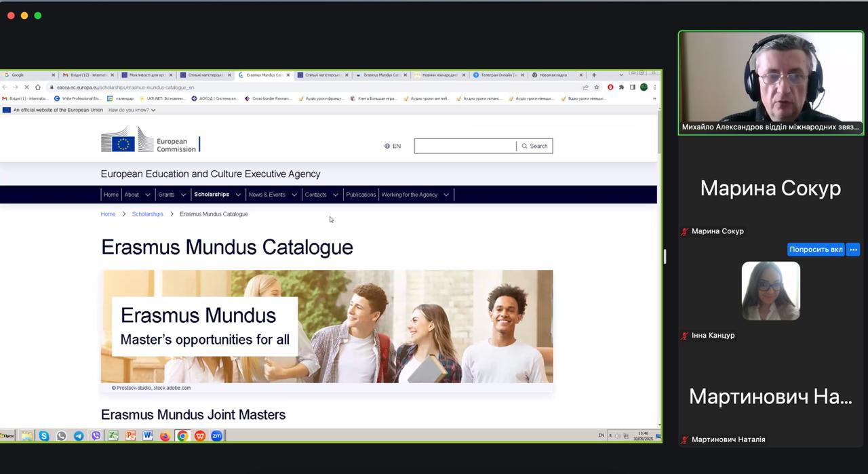Switch to the Telegram Online browser tab
Image resolution: width=868 pixels, height=474 pixels.
pos(498,75)
